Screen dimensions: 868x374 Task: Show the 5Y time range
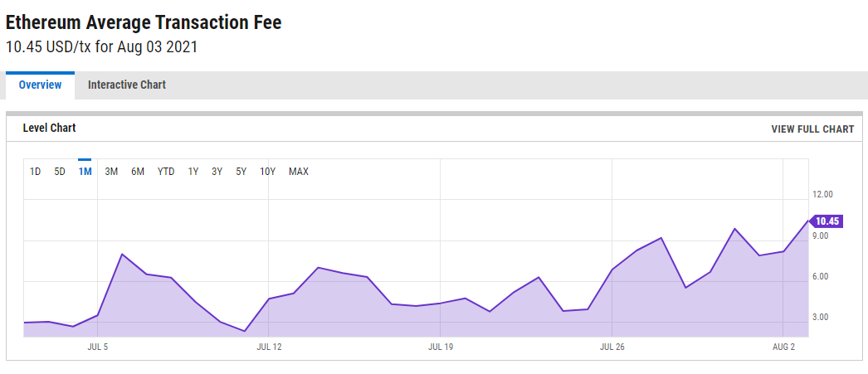click(241, 172)
